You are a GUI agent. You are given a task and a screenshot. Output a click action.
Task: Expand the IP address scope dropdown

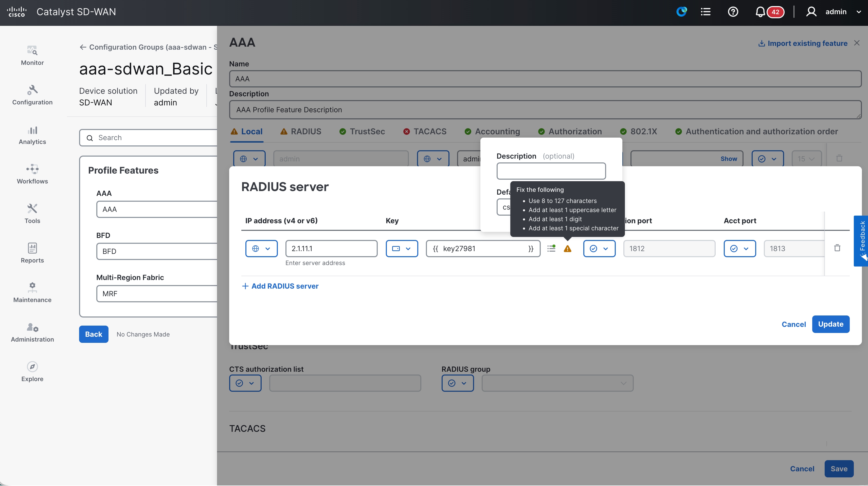pyautogui.click(x=261, y=249)
